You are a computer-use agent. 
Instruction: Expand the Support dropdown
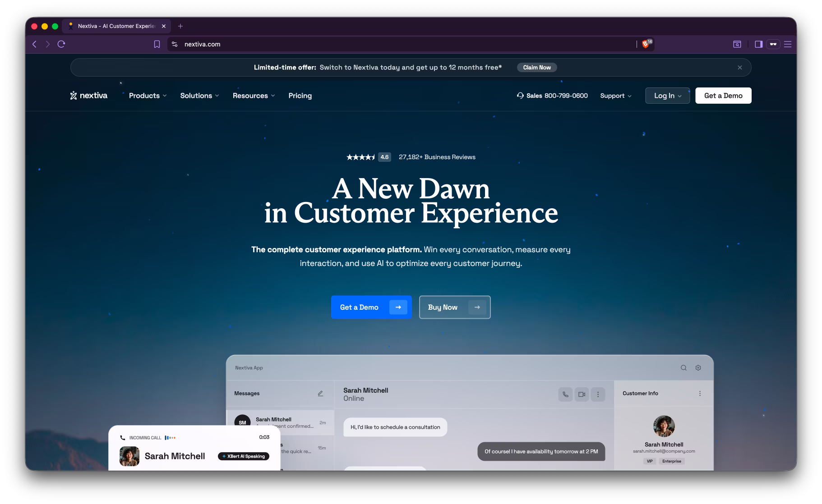[x=616, y=96]
